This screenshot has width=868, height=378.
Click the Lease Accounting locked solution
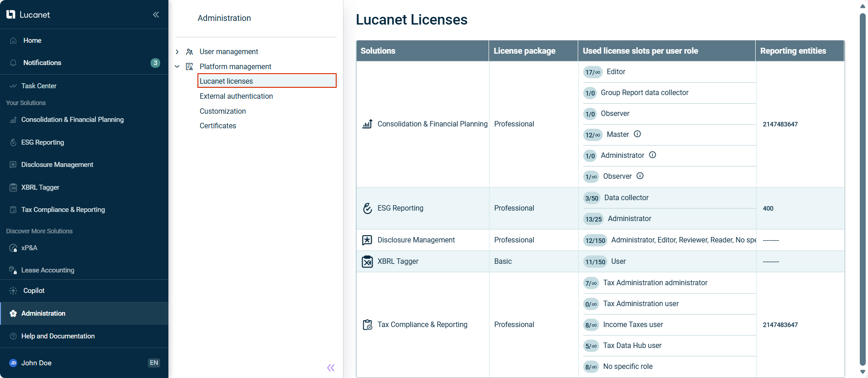click(x=47, y=270)
